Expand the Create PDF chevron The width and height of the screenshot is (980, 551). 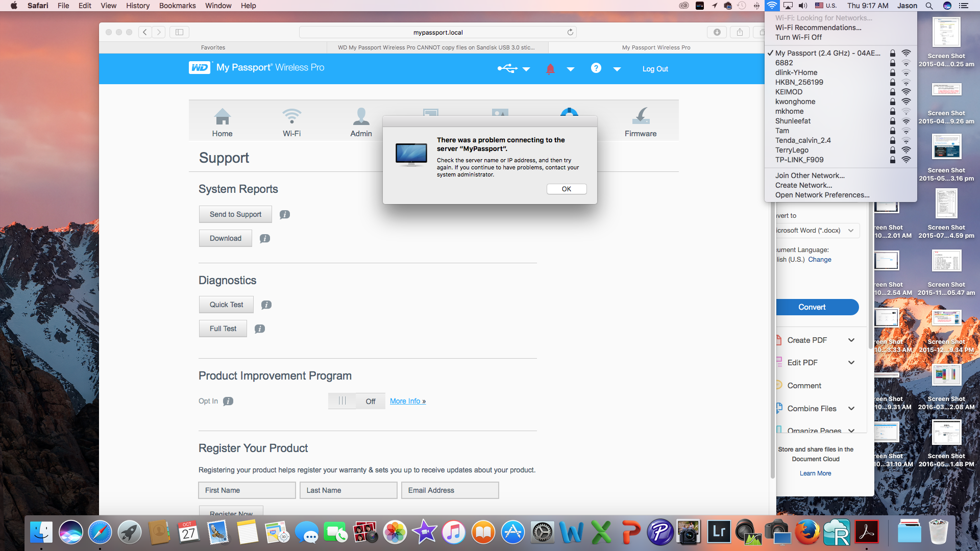point(851,340)
